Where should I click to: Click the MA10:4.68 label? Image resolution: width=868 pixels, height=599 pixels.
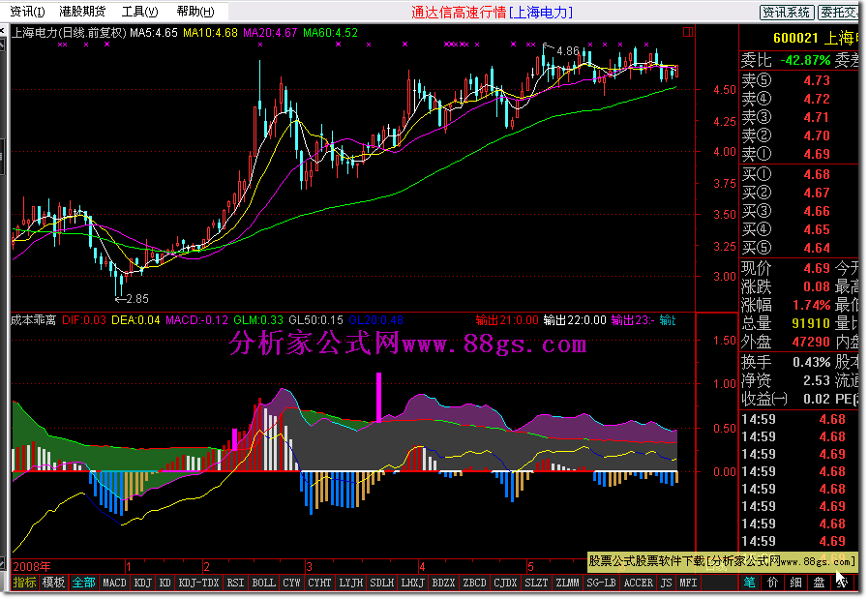(210, 33)
